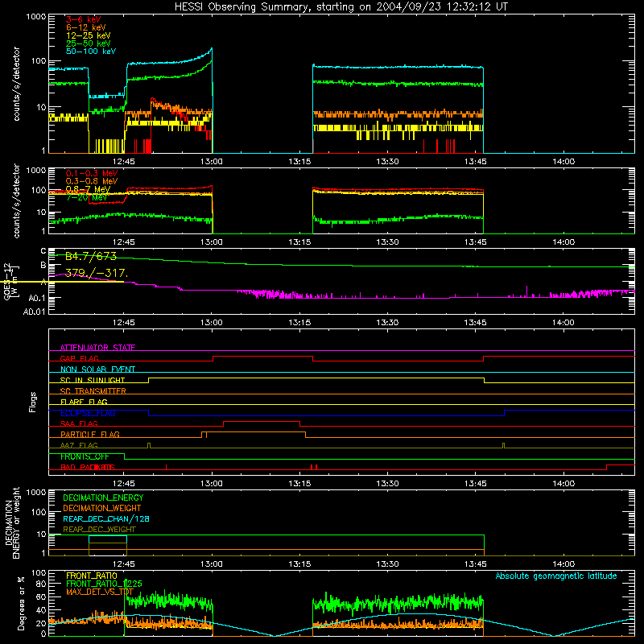Click the Absolute geomagnetic latitude label
644x644 pixels.
pyautogui.click(x=556, y=576)
